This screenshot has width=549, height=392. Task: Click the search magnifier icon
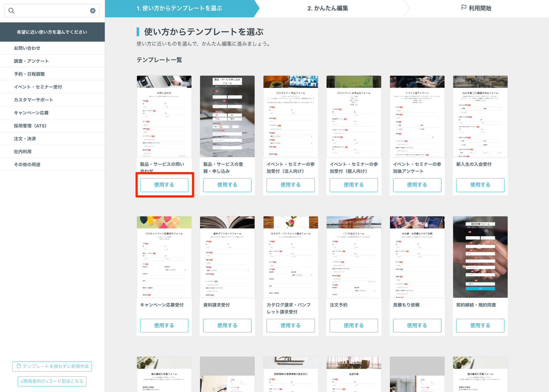click(11, 11)
